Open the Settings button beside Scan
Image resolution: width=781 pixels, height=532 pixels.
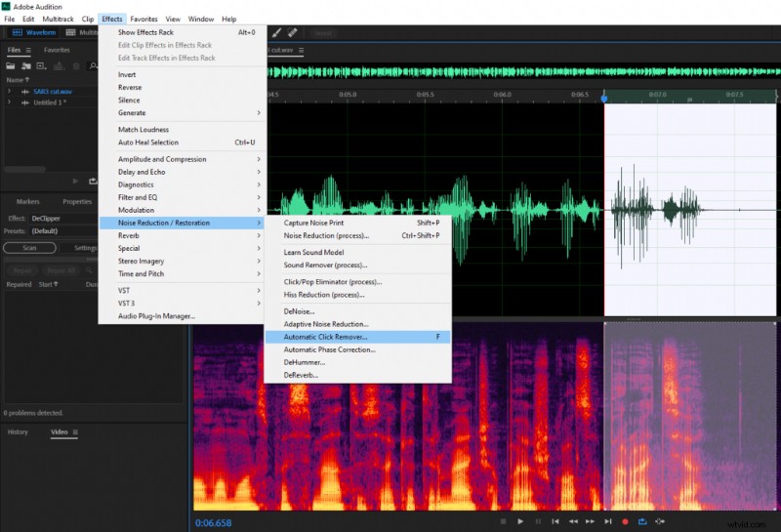point(80,248)
